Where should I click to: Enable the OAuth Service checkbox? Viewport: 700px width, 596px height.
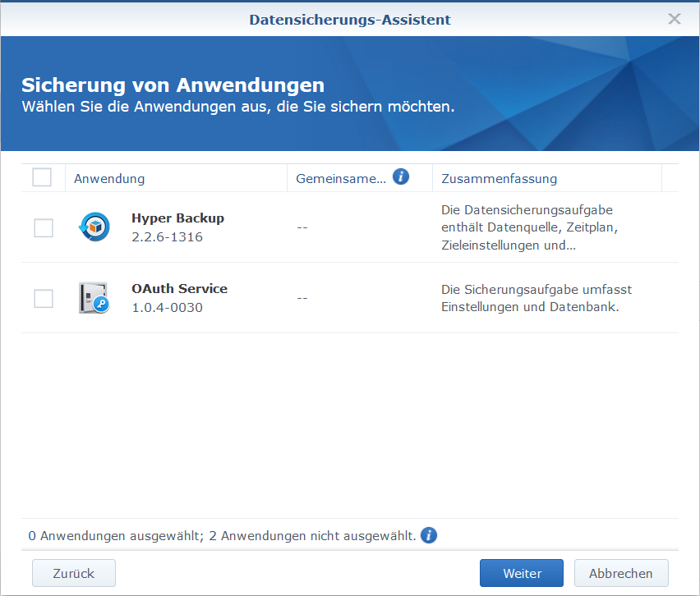click(44, 299)
